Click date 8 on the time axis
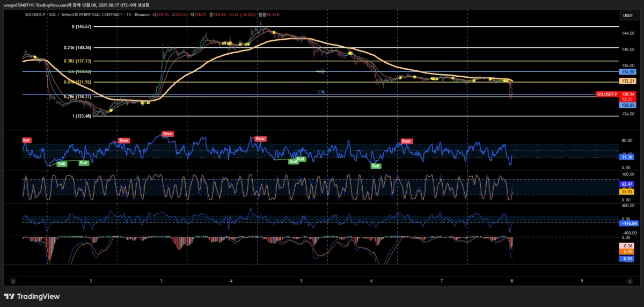Viewport: 644px width, 307px height. 512,281
